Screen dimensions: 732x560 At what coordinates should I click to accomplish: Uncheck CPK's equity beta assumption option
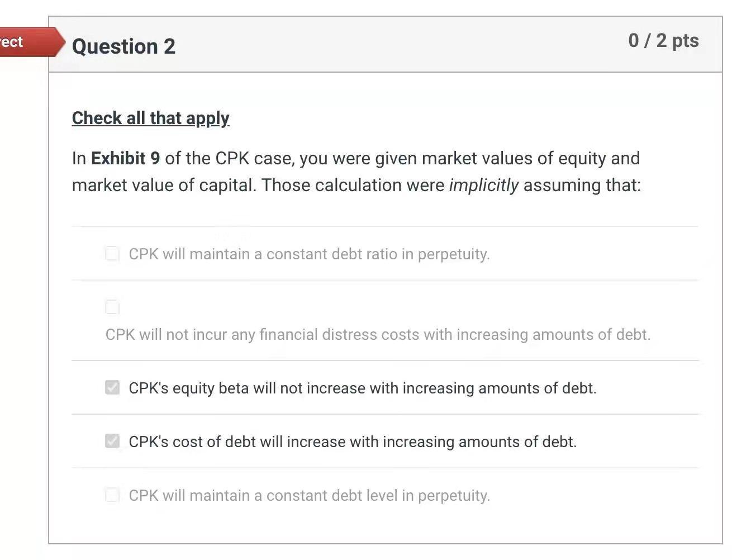(112, 387)
